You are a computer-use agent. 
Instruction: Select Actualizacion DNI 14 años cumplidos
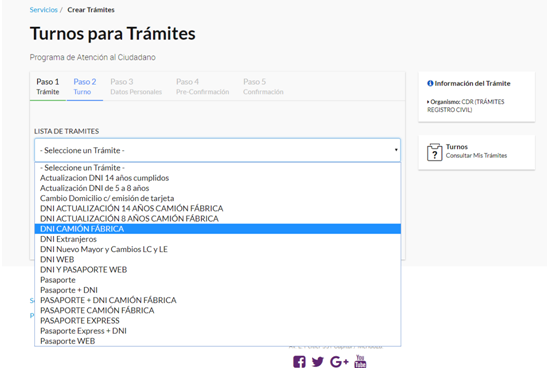(218, 178)
